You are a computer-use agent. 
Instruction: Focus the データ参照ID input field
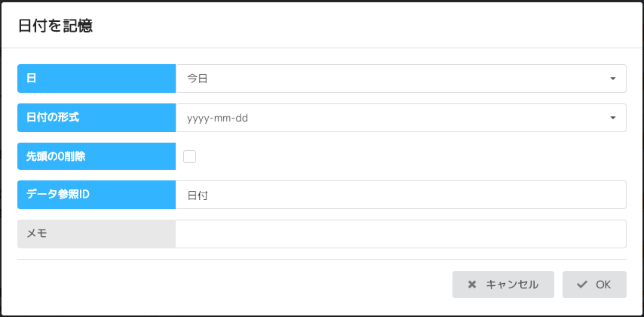coord(400,195)
